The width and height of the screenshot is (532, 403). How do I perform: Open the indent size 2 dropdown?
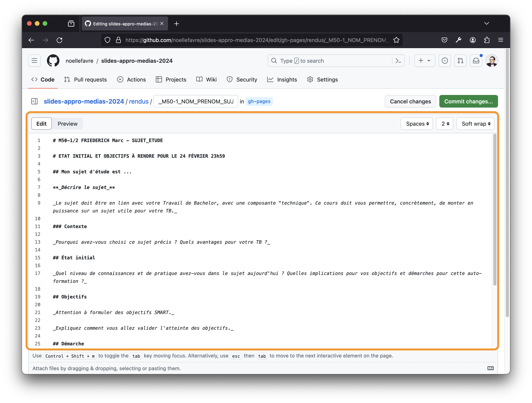pos(444,124)
